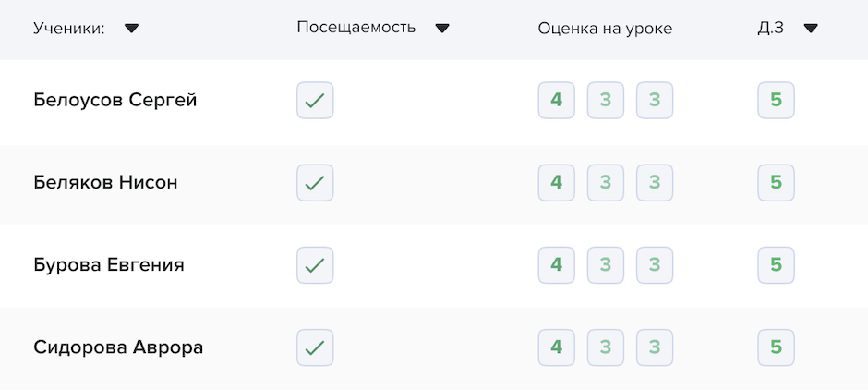
Task: Click homework grade 5 for Белоусов Сергей
Action: [776, 101]
